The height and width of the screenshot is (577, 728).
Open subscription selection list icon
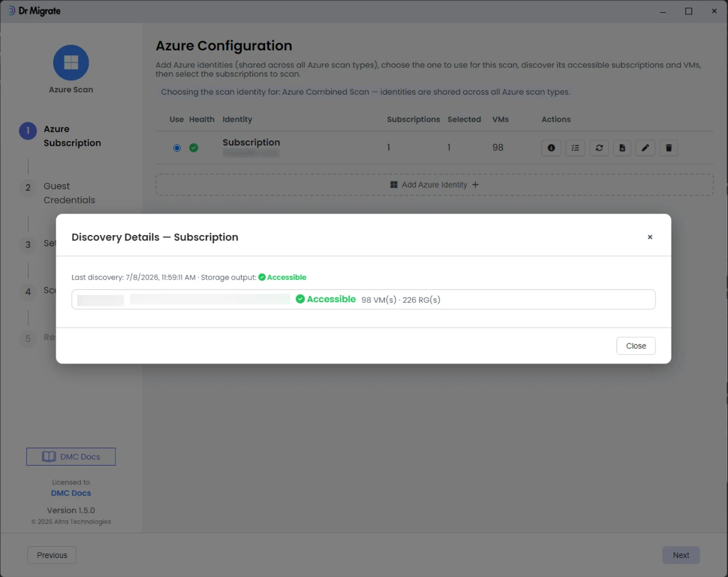[x=575, y=148]
